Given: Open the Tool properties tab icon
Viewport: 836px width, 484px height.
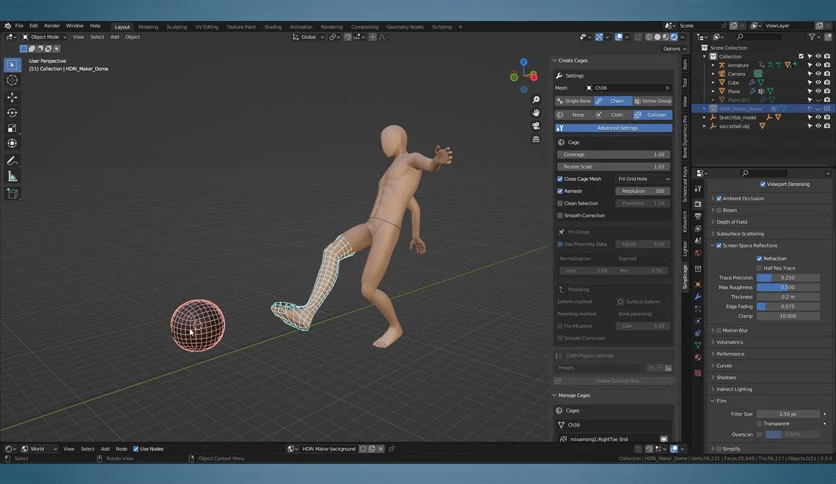Looking at the screenshot, I should click(698, 188).
